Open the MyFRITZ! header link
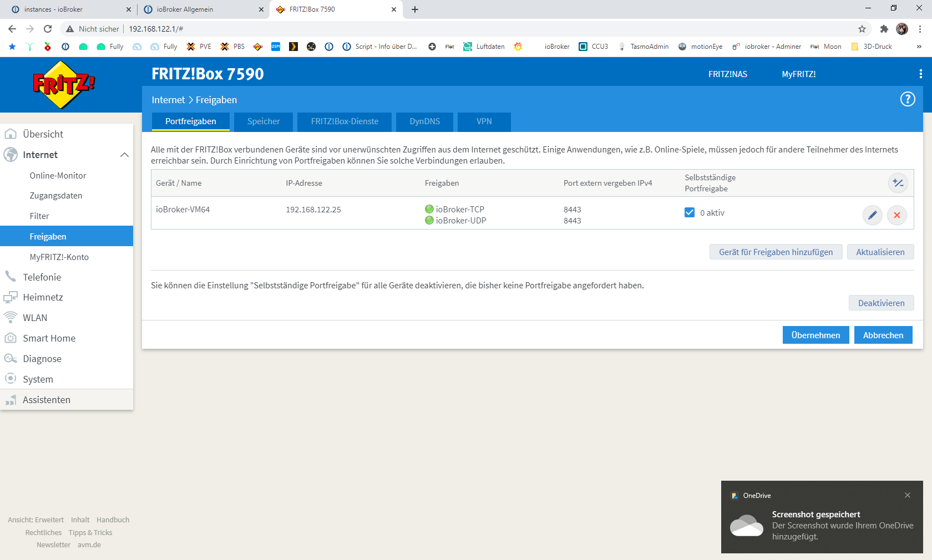 (x=798, y=74)
